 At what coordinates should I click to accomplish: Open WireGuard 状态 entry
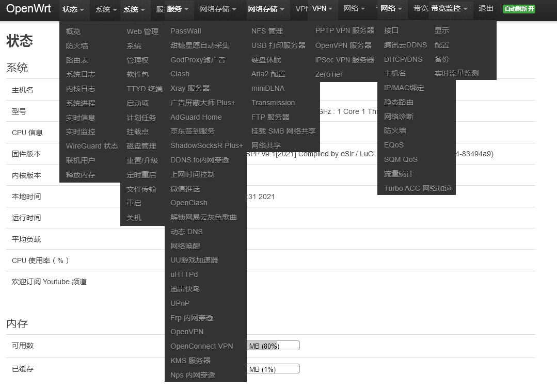tap(92, 146)
